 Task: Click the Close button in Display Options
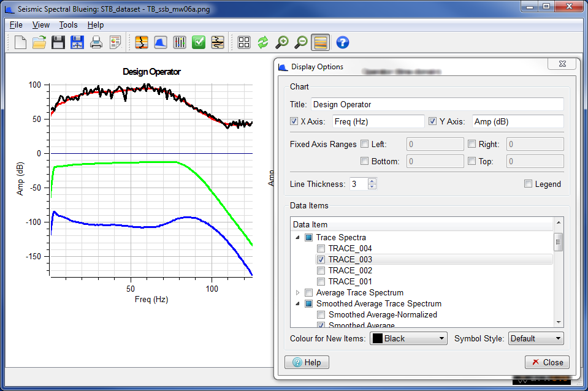point(546,362)
